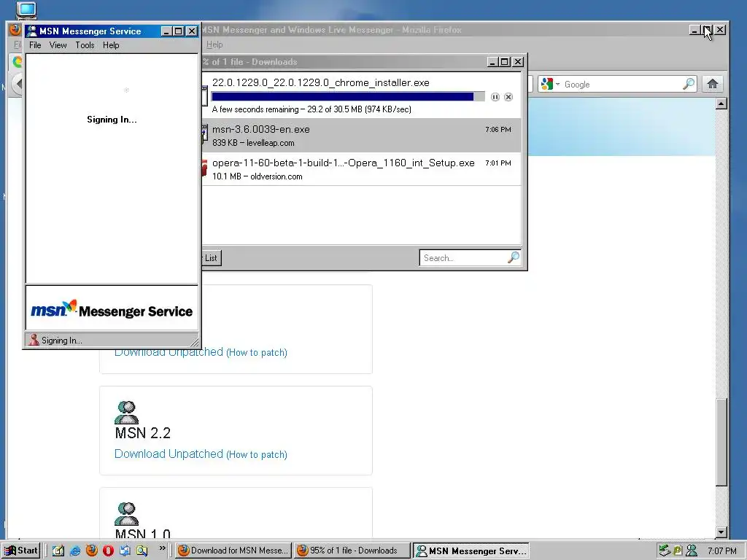Open View menu in MSN Messenger
Screen dimensions: 747x560
(58, 45)
